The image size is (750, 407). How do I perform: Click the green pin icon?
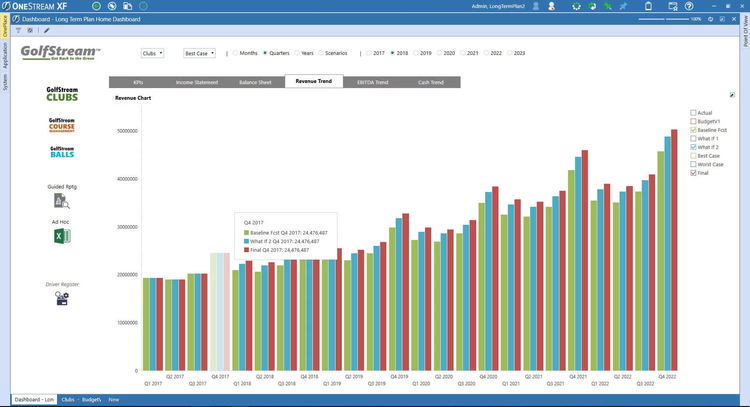607,6
